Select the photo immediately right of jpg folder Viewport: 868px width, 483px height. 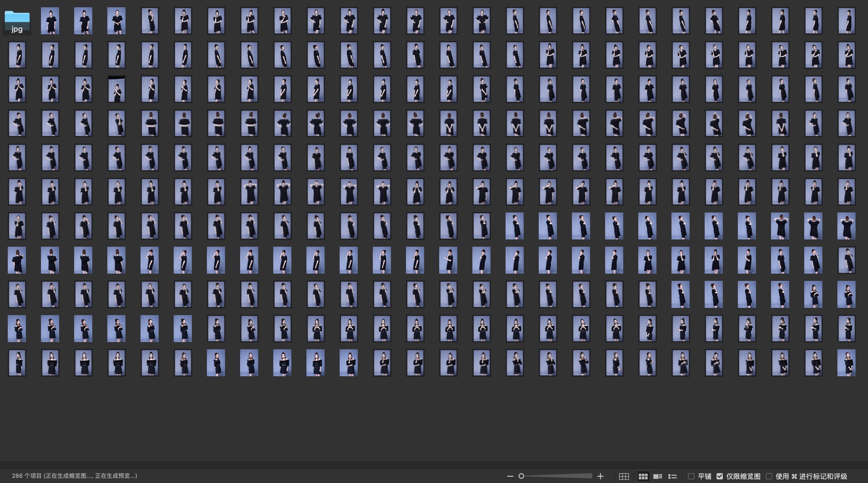click(50, 21)
